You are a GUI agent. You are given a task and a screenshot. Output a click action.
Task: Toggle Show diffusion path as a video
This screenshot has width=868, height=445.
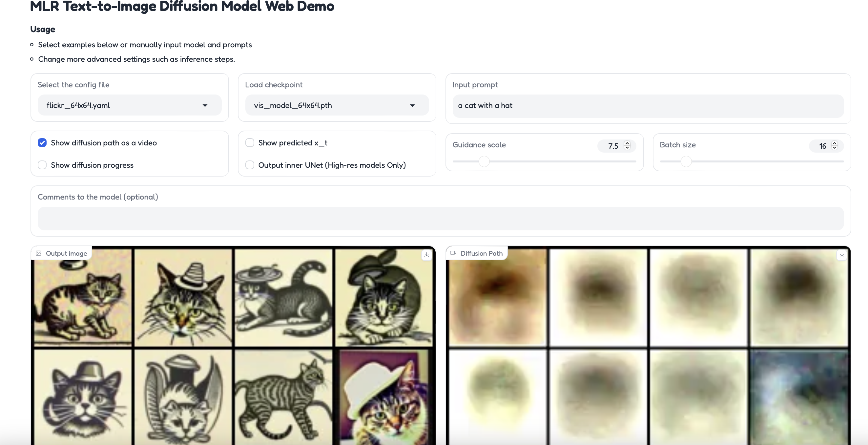42,142
